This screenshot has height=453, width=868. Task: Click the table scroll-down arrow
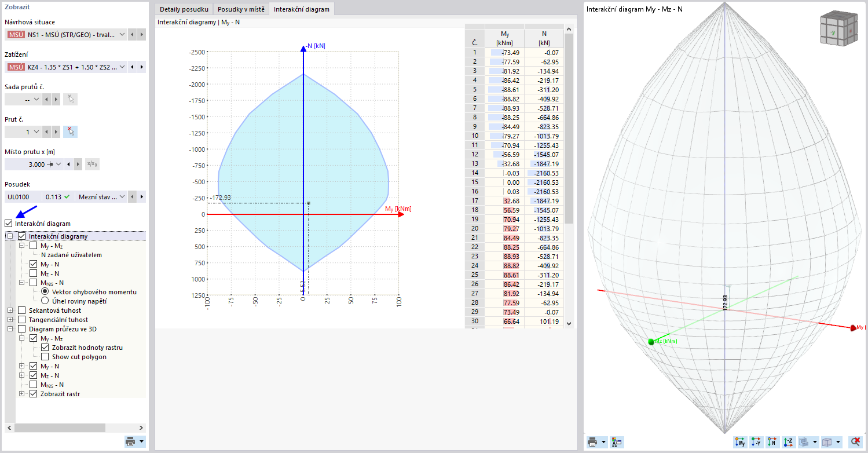click(568, 323)
